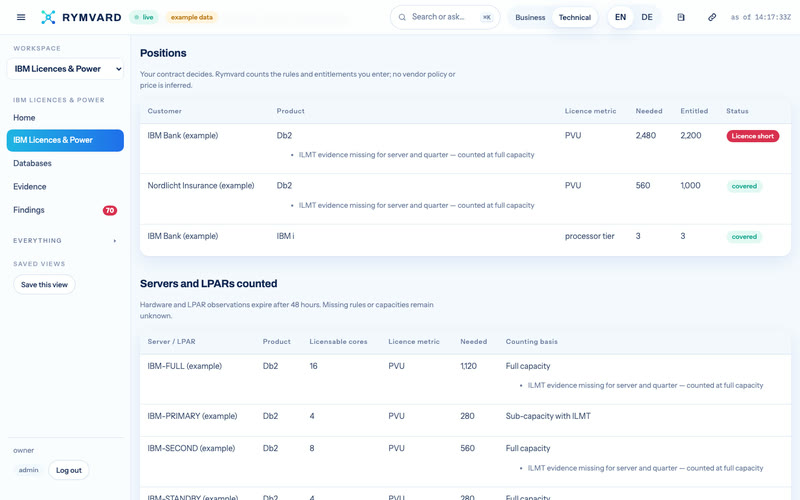
Task: Expand the Everything section
Action: coord(65,240)
